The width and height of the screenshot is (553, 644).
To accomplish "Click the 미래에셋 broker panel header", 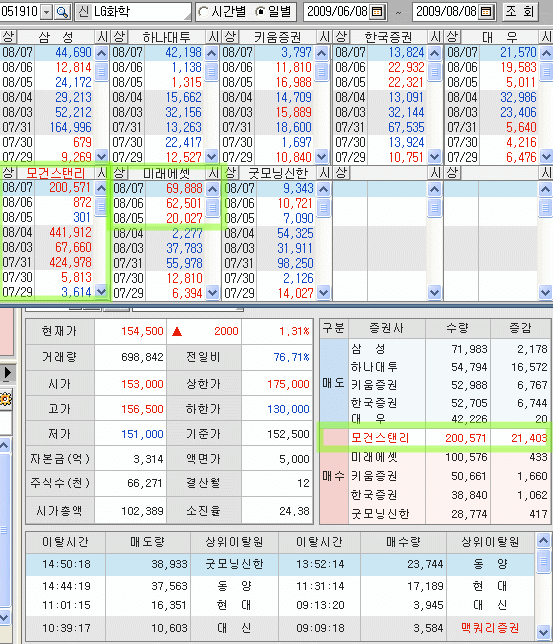I will click(x=166, y=173).
